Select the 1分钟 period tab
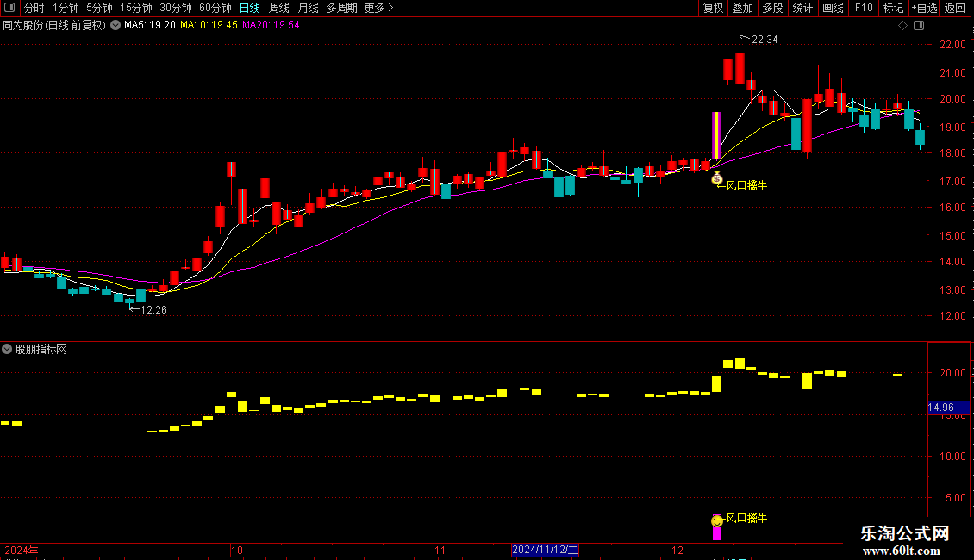The image size is (974, 560). (66, 8)
